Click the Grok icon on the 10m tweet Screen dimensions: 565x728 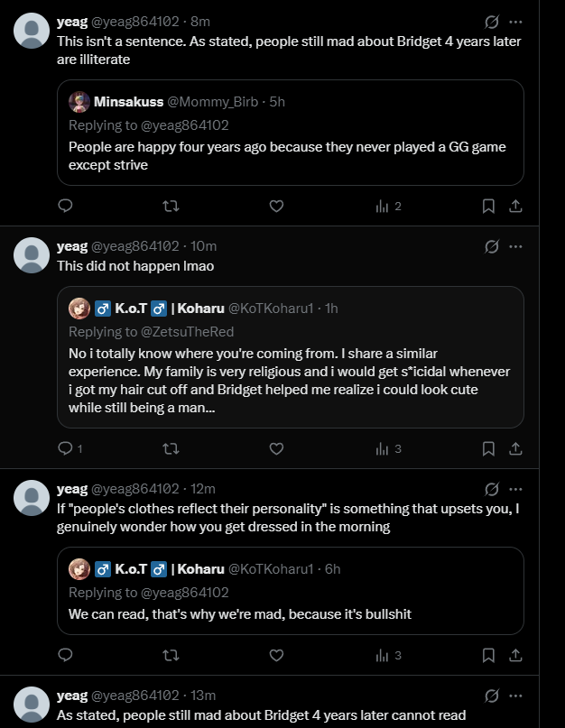(492, 246)
